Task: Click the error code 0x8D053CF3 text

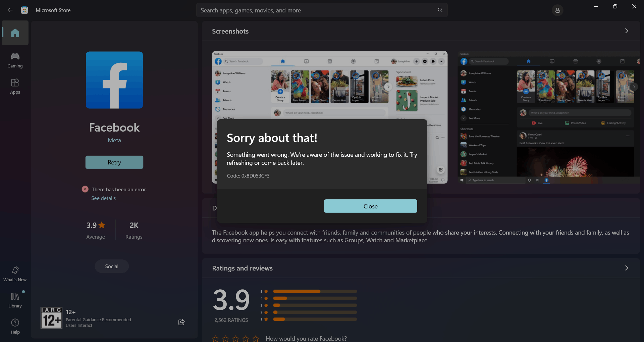Action: (248, 176)
